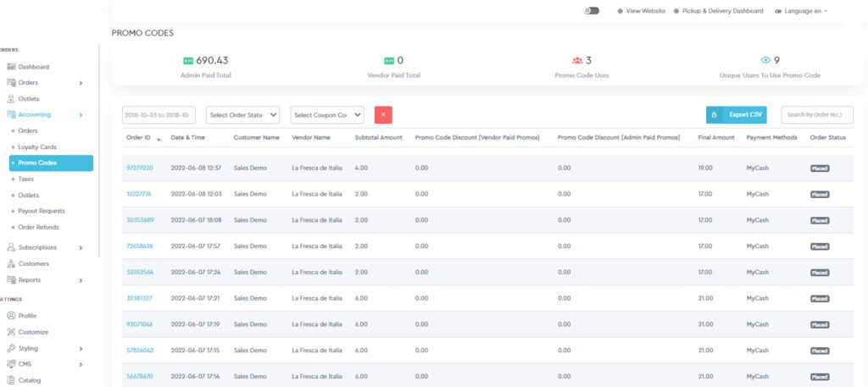
Task: Click the Export CSV button
Action: 737,114
